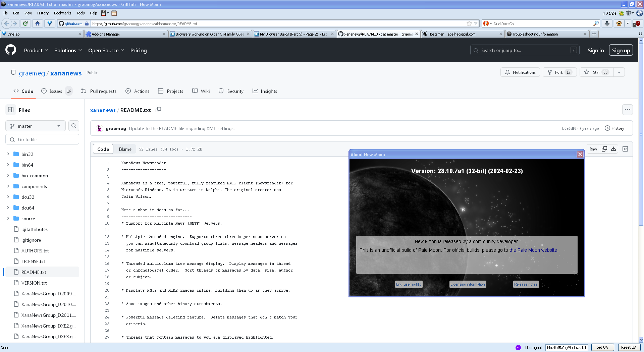This screenshot has height=352, width=644.
Task: Switch to Blame view
Action: pyautogui.click(x=125, y=149)
